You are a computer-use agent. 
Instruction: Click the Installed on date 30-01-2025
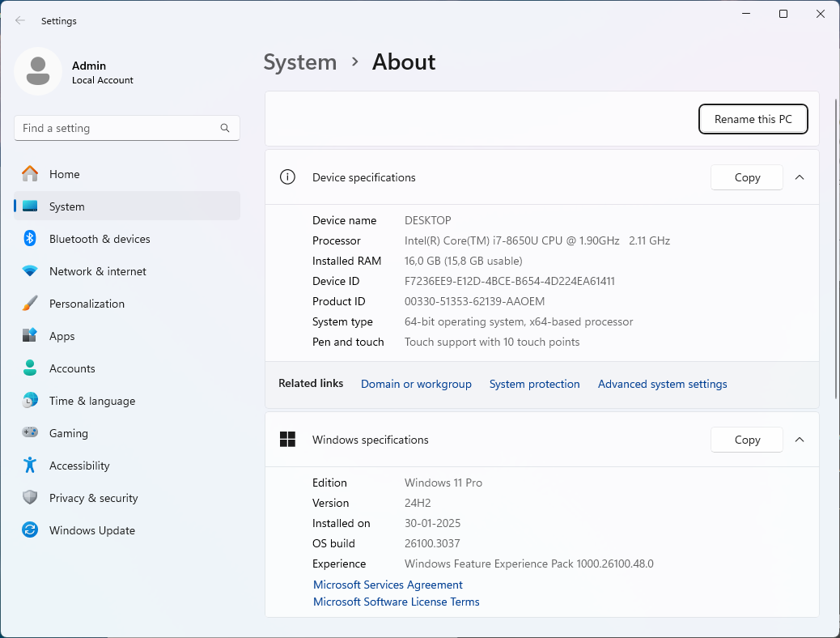pos(432,523)
